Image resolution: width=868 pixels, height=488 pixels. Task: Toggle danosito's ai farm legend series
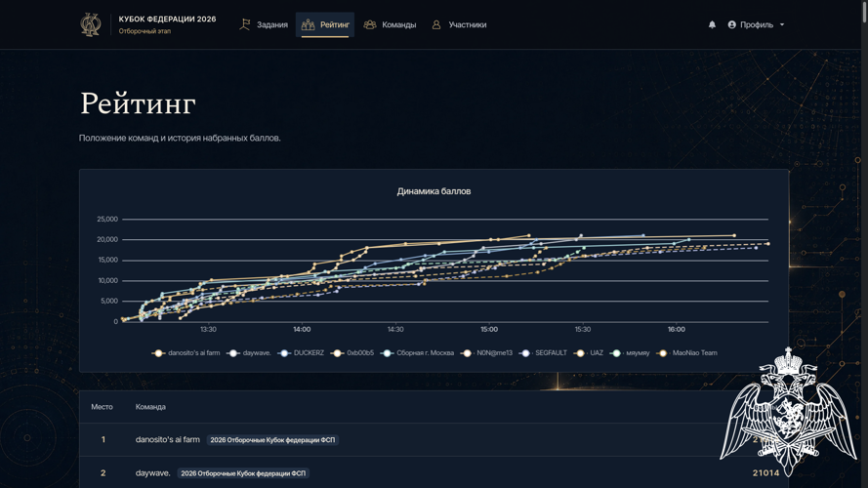[x=186, y=353]
